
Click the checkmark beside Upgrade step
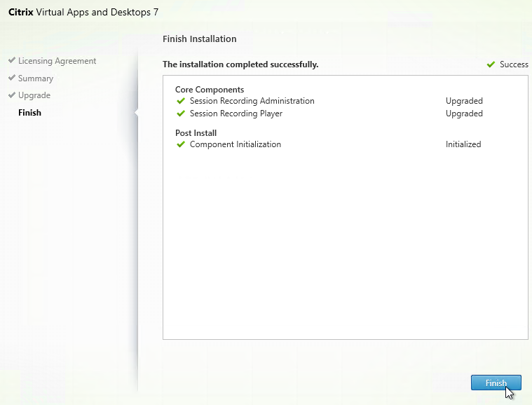click(12, 95)
